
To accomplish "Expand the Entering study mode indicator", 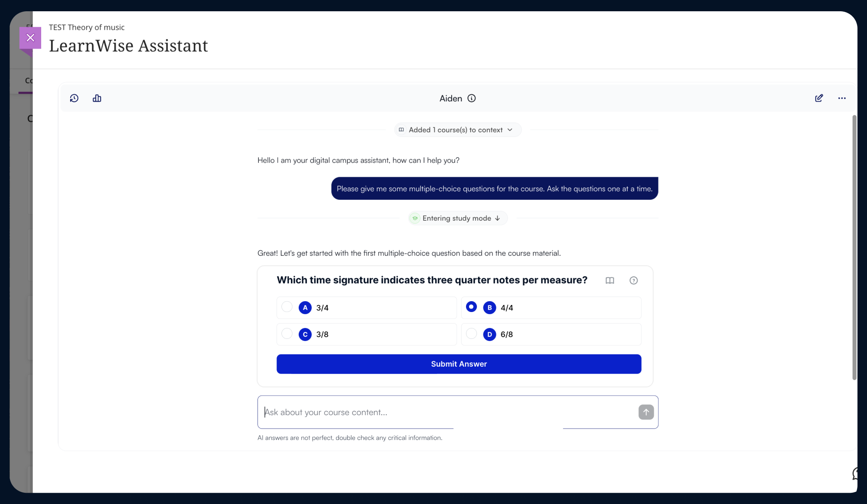I will point(458,218).
